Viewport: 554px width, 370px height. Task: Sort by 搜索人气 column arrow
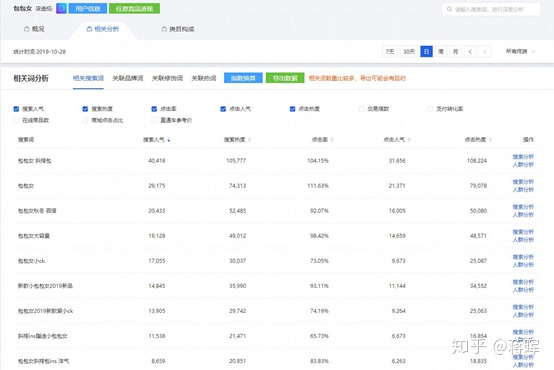coord(169,140)
